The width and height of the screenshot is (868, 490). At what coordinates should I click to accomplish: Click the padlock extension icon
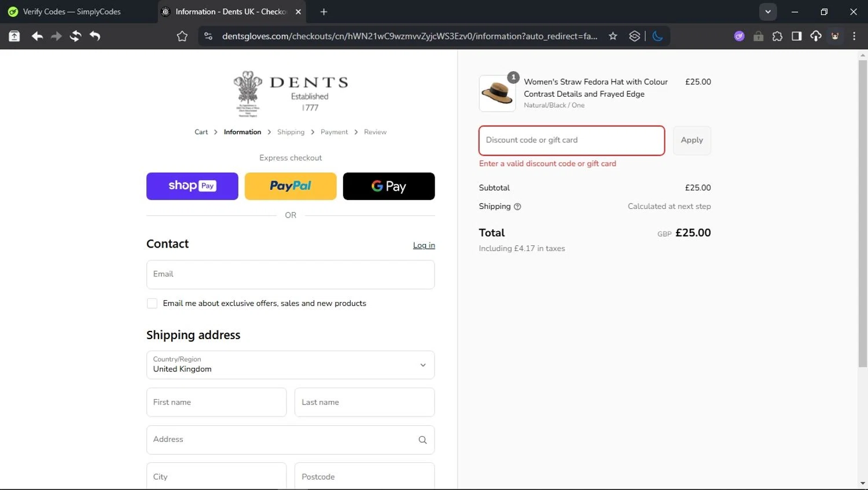tap(758, 36)
